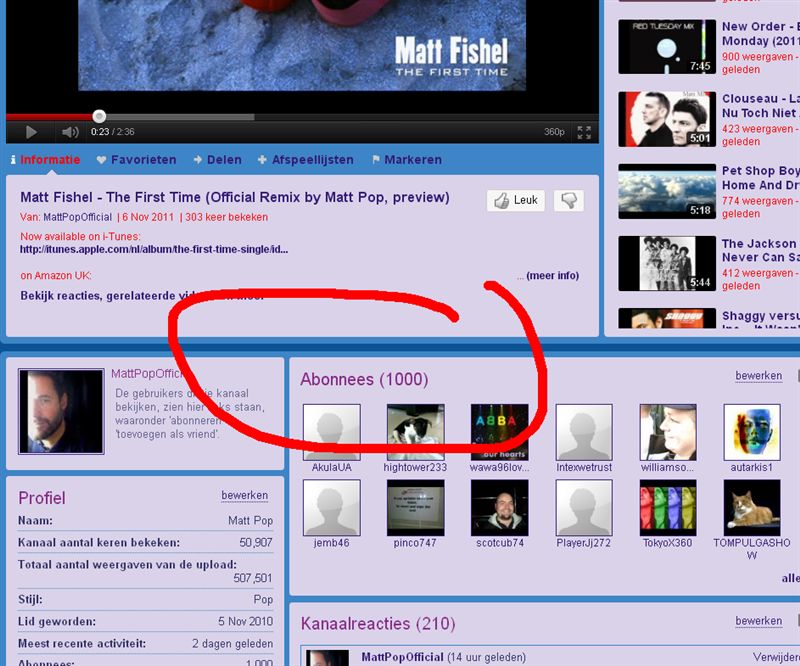The height and width of the screenshot is (666, 800).
Task: Click the Kanaalreacties (210) heading
Action: 378,624
